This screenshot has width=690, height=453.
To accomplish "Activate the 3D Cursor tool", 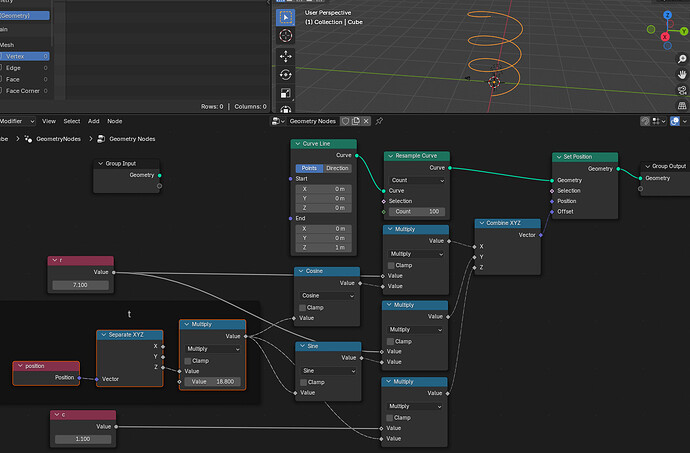I will click(x=286, y=36).
